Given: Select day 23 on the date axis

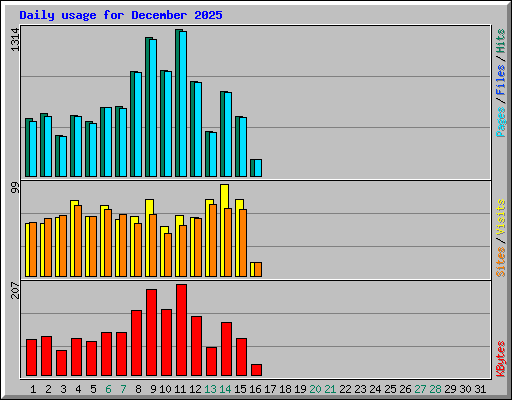Looking at the screenshot, I should coord(360,389).
